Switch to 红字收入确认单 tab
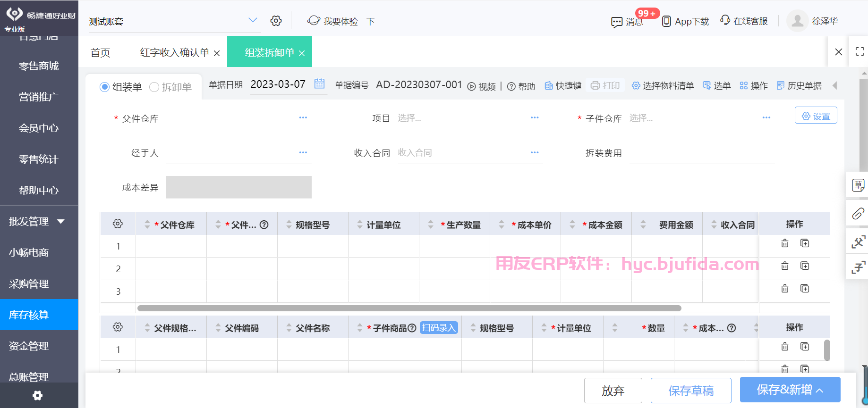The image size is (868, 408). [174, 52]
